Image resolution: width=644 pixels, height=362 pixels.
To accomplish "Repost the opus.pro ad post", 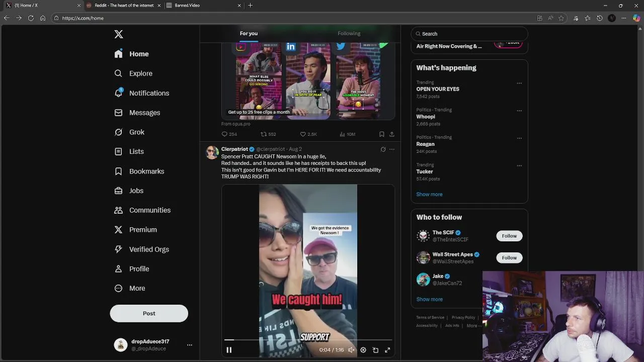I will coord(268,134).
